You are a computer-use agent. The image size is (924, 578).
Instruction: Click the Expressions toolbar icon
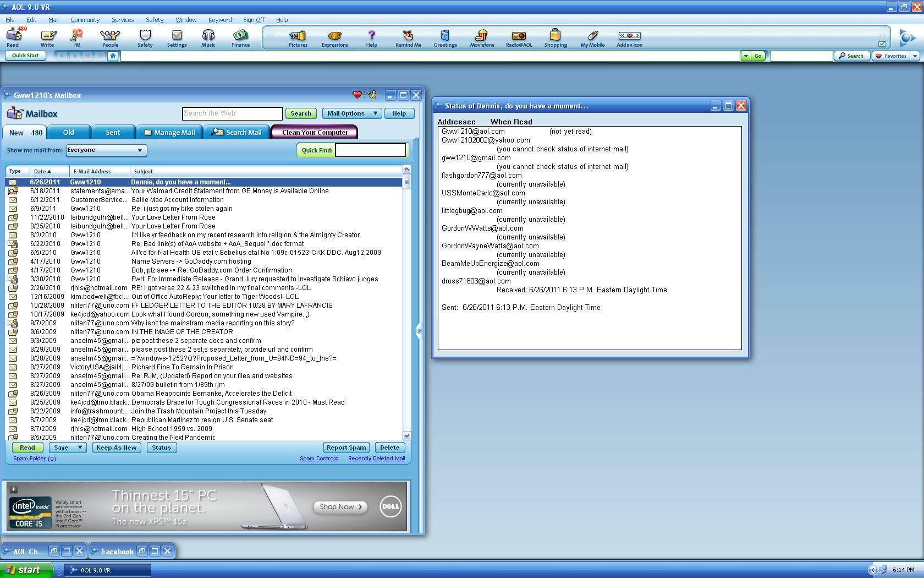point(334,39)
